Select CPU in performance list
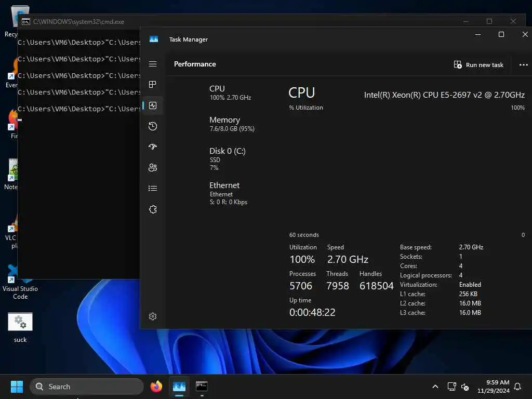Image resolution: width=532 pixels, height=399 pixels. click(x=230, y=92)
